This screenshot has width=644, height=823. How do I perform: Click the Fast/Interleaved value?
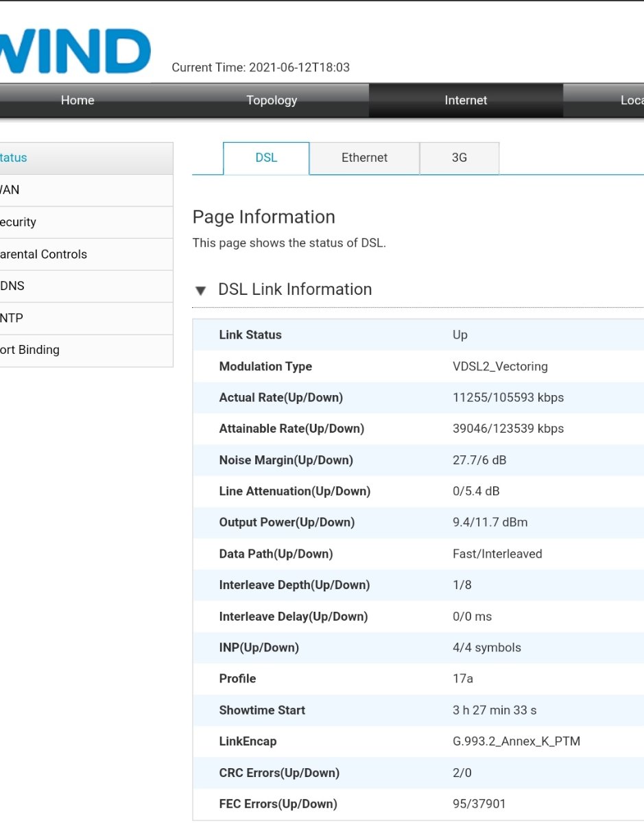tap(497, 554)
